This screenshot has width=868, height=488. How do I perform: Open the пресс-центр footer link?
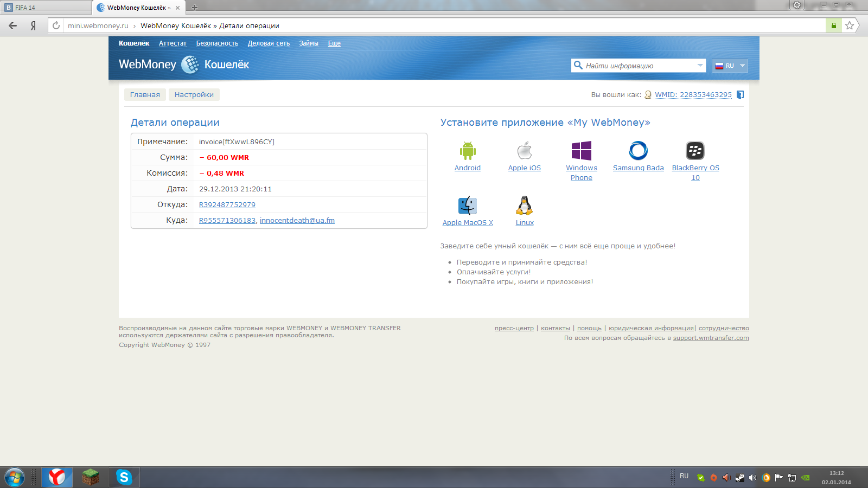514,328
